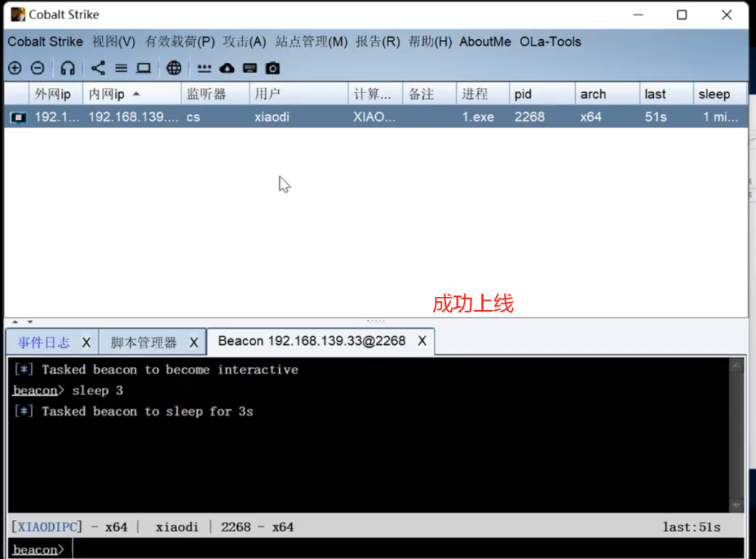Focus the beacon> command input field
756x559 pixels.
pos(408,549)
